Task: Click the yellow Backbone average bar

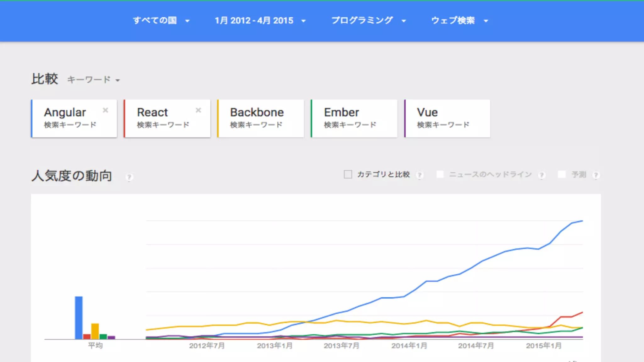Action: coord(95,331)
